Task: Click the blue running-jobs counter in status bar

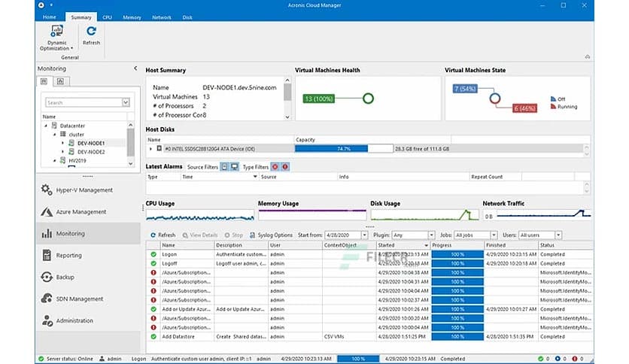Action: pyautogui.click(x=561, y=359)
